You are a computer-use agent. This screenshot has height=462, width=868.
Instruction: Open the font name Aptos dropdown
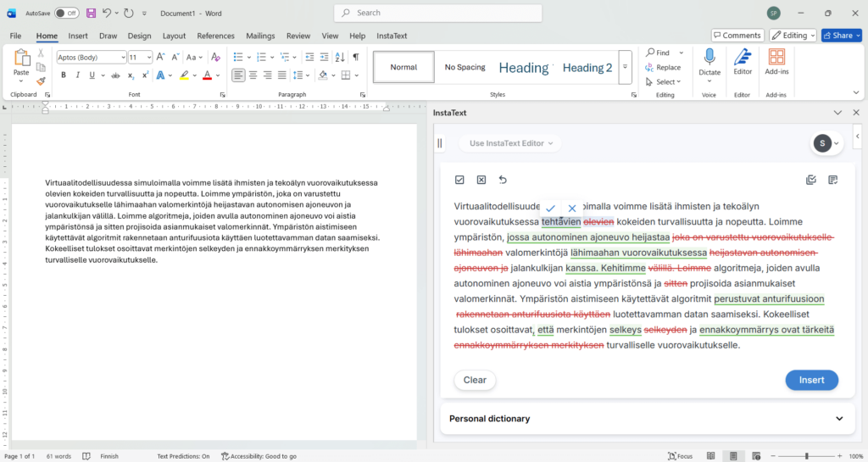[121, 57]
